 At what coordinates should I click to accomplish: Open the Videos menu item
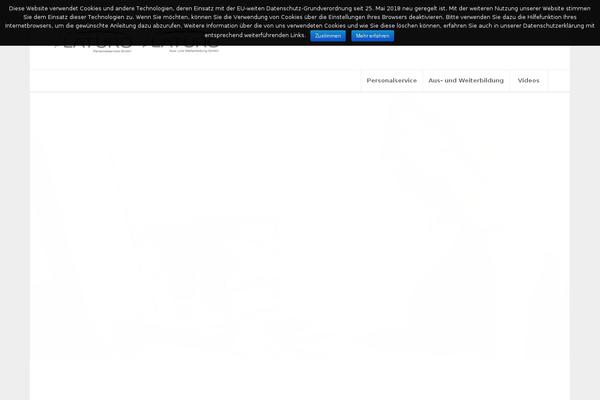[528, 80]
